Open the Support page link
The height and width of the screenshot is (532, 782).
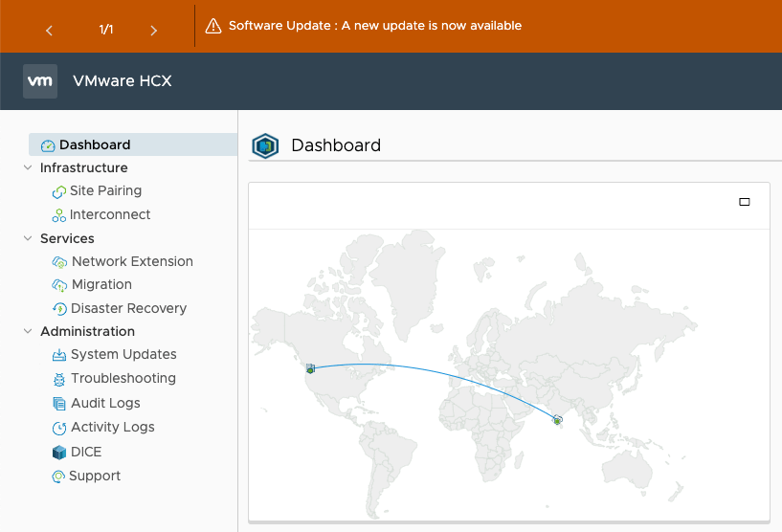click(x=95, y=477)
